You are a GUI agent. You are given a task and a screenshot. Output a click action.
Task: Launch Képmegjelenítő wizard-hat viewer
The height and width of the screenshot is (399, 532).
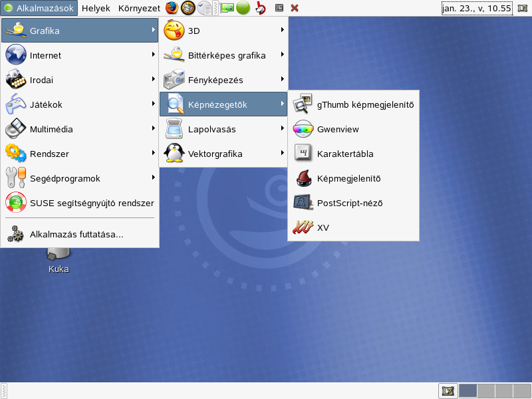click(353, 178)
